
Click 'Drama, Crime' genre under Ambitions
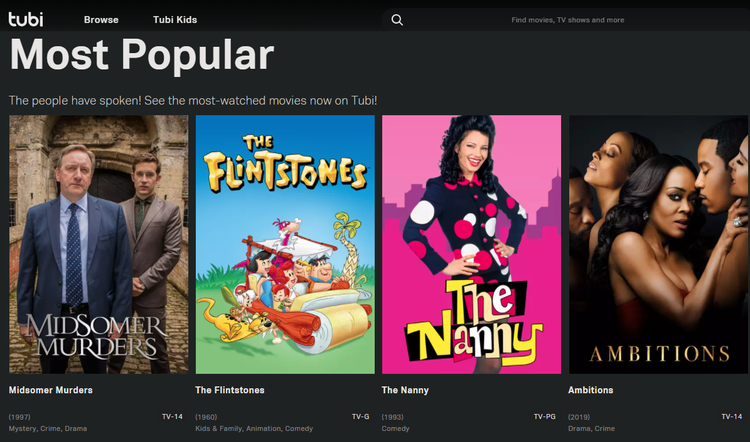tap(591, 429)
